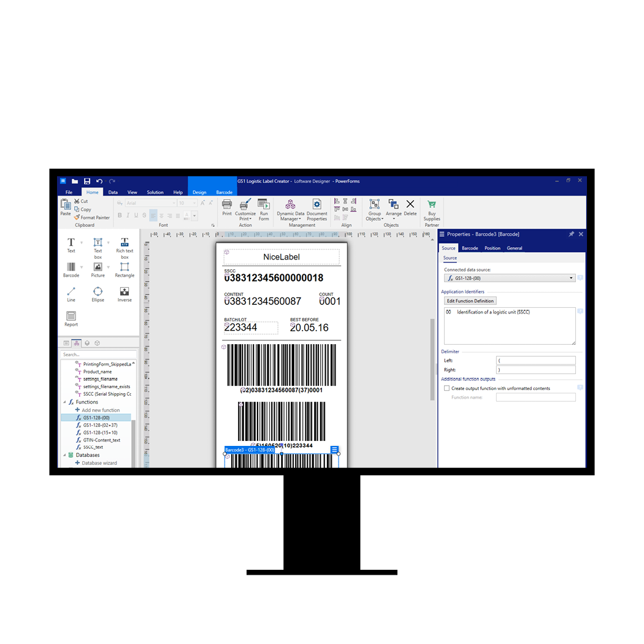The width and height of the screenshot is (644, 644).
Task: Switch to the Position properties tab
Action: click(492, 248)
